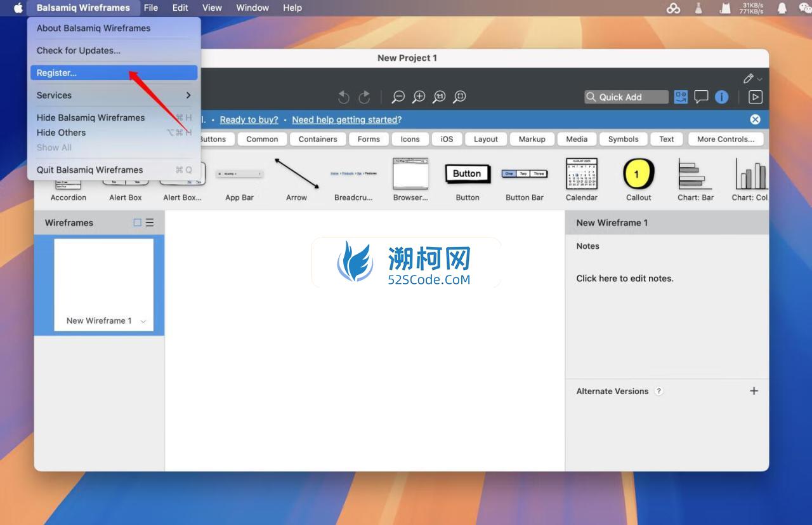812x525 pixels.
Task: Filter controls by iOS category
Action: [x=447, y=139]
